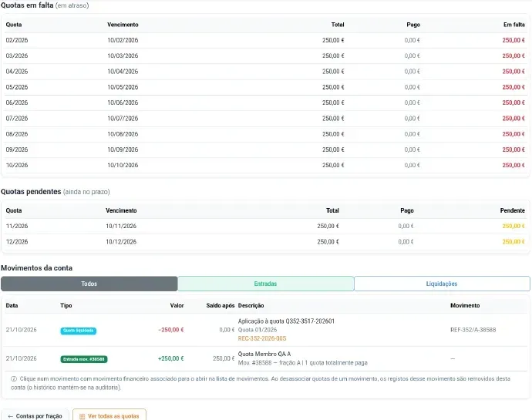
Task: Click the back arrow icon beside Contas por fração
Action: click(x=11, y=416)
